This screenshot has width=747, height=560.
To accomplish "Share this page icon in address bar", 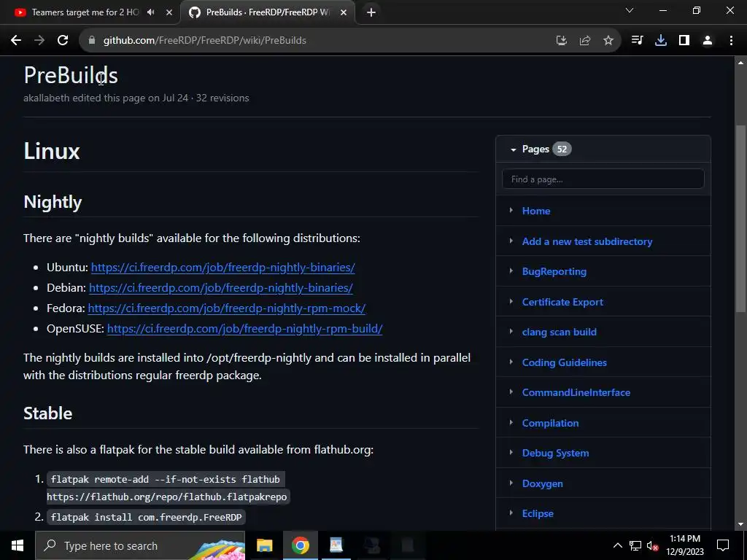I will click(585, 41).
